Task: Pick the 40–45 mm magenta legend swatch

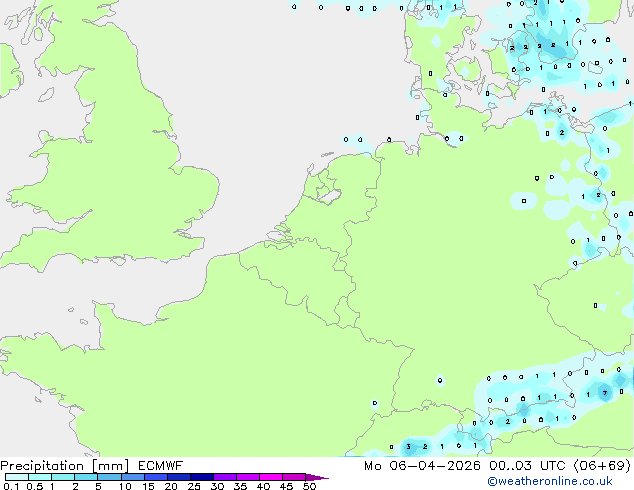Action: 271,477
